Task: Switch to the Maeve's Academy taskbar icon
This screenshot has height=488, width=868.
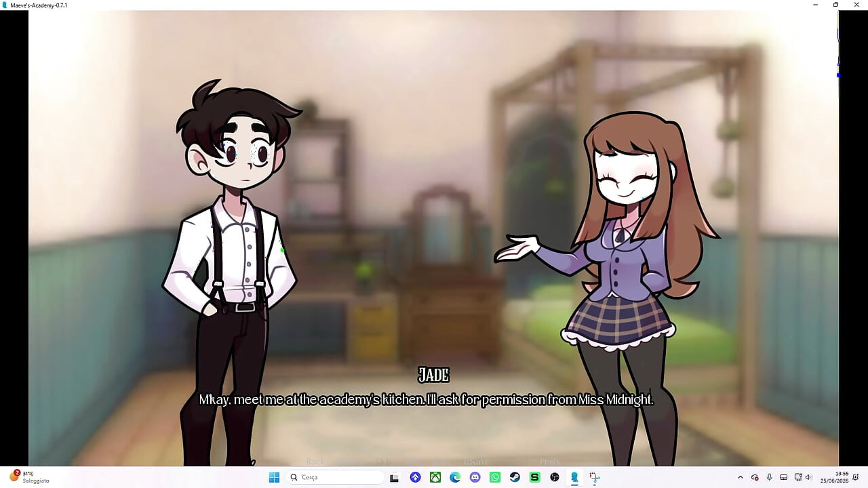Action: [574, 477]
